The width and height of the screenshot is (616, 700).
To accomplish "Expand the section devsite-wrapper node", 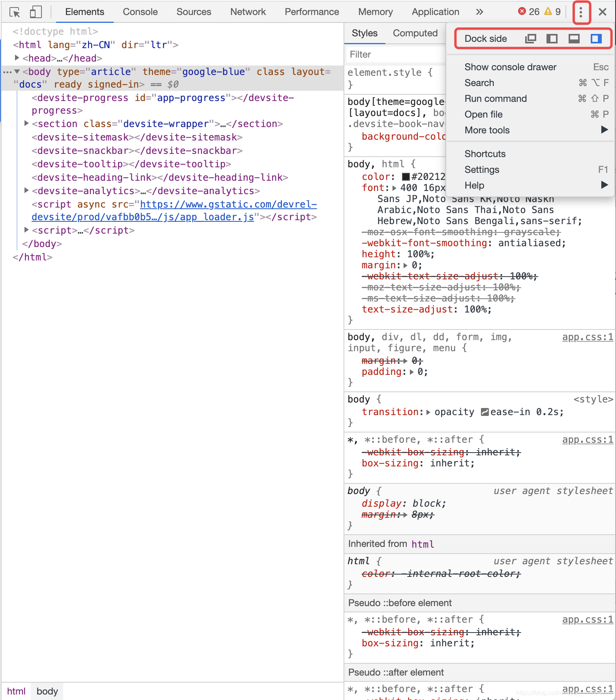I will click(26, 124).
